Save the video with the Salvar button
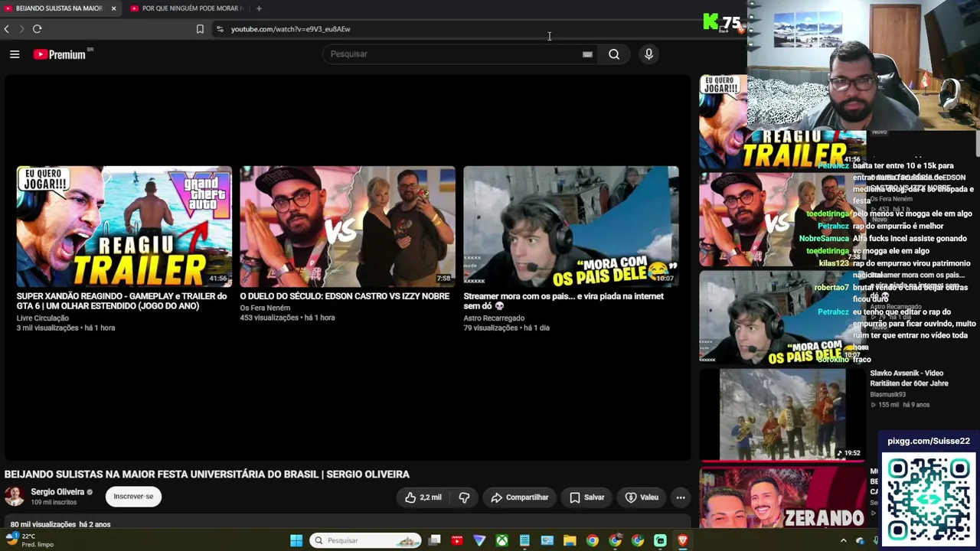The image size is (980, 551). [587, 497]
